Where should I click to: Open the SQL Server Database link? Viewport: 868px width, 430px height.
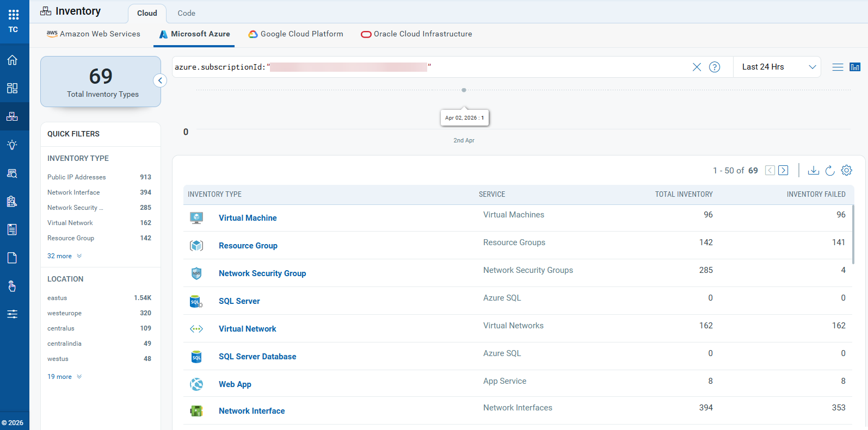click(257, 357)
